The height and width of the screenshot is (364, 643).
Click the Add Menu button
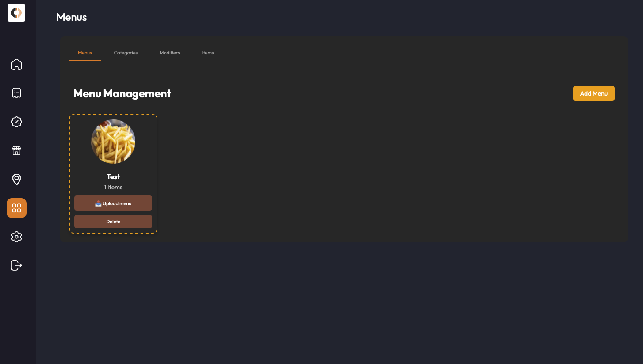(x=594, y=93)
